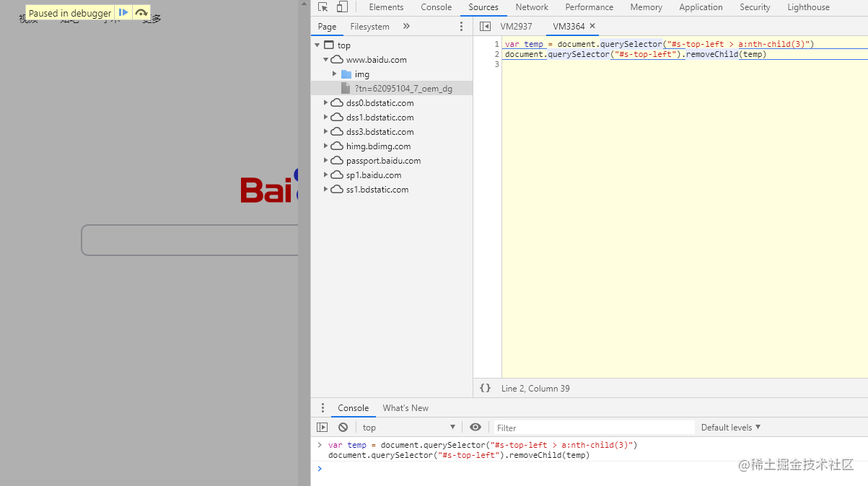Click line number 1 in gutter
This screenshot has height=486, width=868.
(x=496, y=45)
